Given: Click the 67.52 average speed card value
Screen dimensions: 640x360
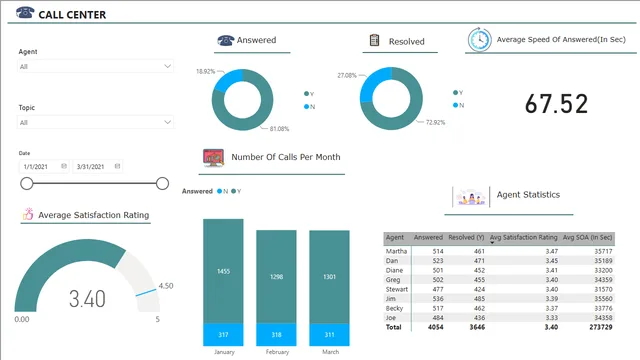Looking at the screenshot, I should [556, 104].
